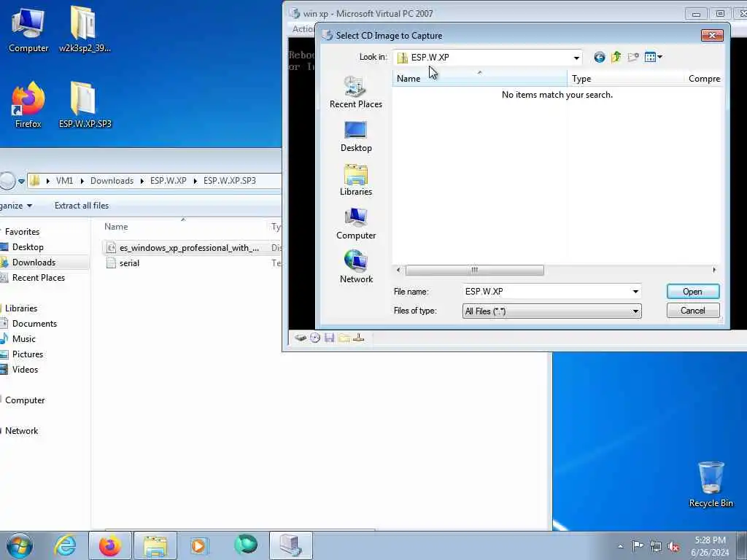Viewport: 747px width, 560px height.
Task: Select Network in Explorer navigation pane
Action: [21, 431]
